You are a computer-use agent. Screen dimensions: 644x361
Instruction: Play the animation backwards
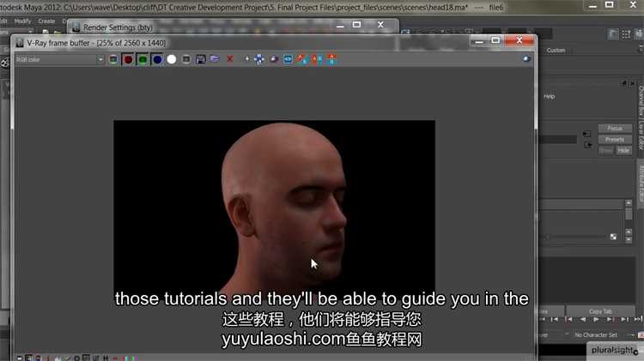tap(582, 319)
